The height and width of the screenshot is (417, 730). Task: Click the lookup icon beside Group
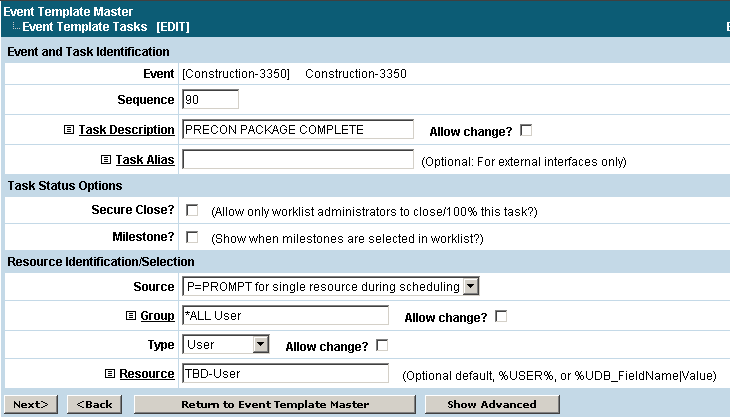[x=130, y=316]
